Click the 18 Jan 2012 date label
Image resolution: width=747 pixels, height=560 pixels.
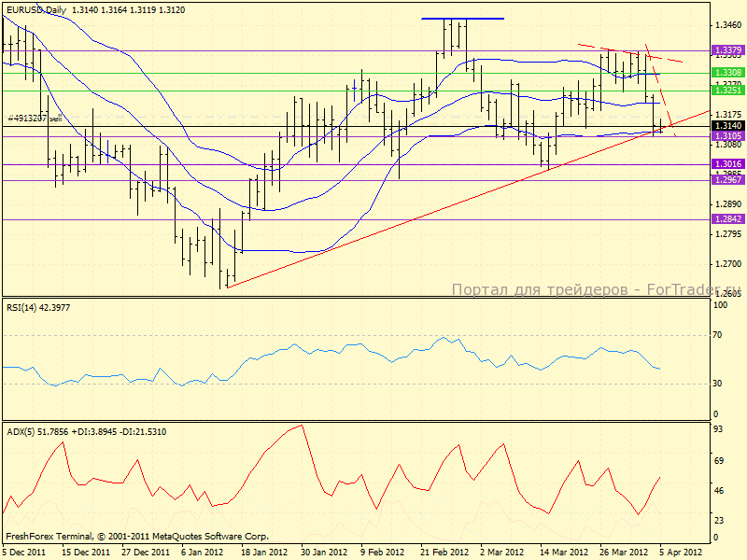[264, 552]
